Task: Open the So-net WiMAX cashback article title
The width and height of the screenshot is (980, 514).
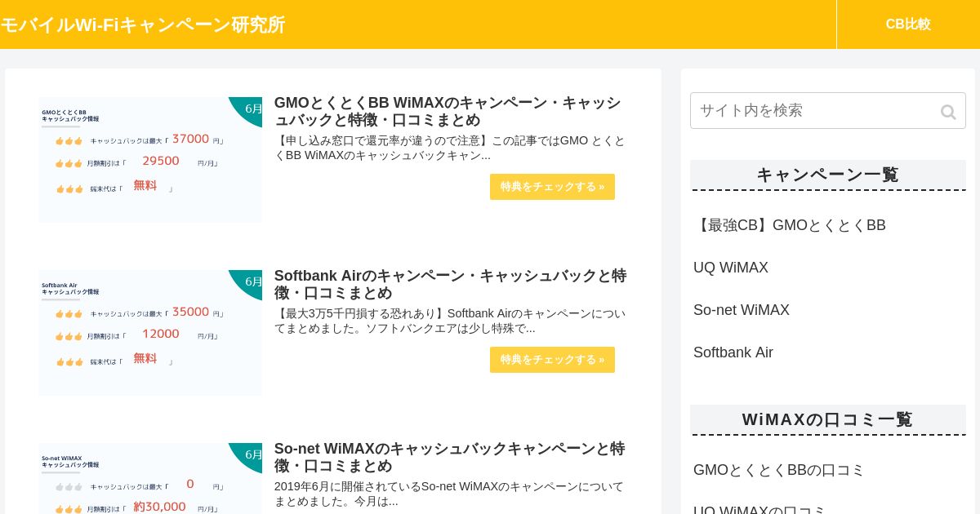Action: point(450,457)
